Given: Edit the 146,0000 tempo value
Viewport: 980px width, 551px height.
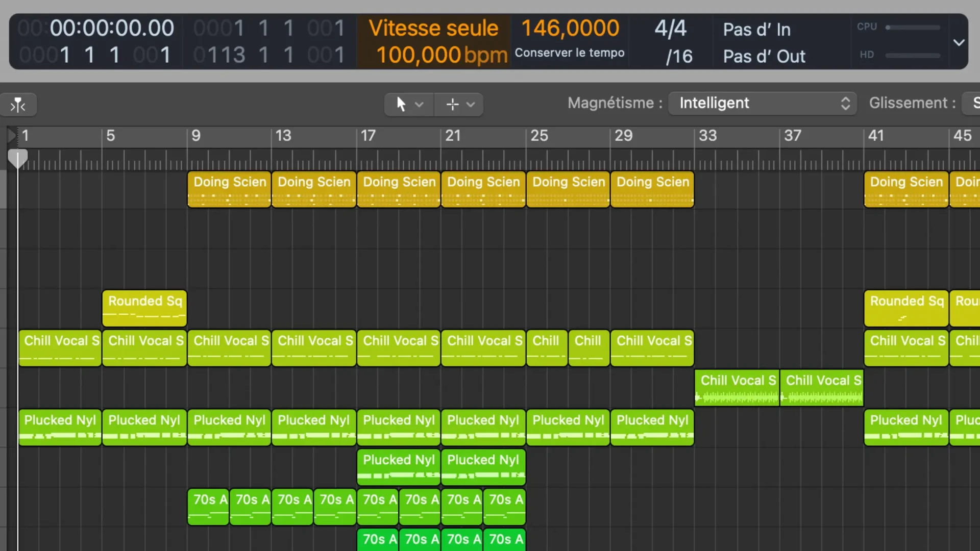Looking at the screenshot, I should (x=569, y=28).
